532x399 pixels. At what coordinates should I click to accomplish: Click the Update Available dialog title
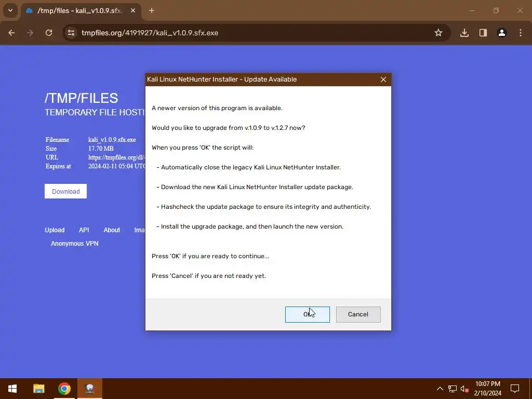click(222, 79)
